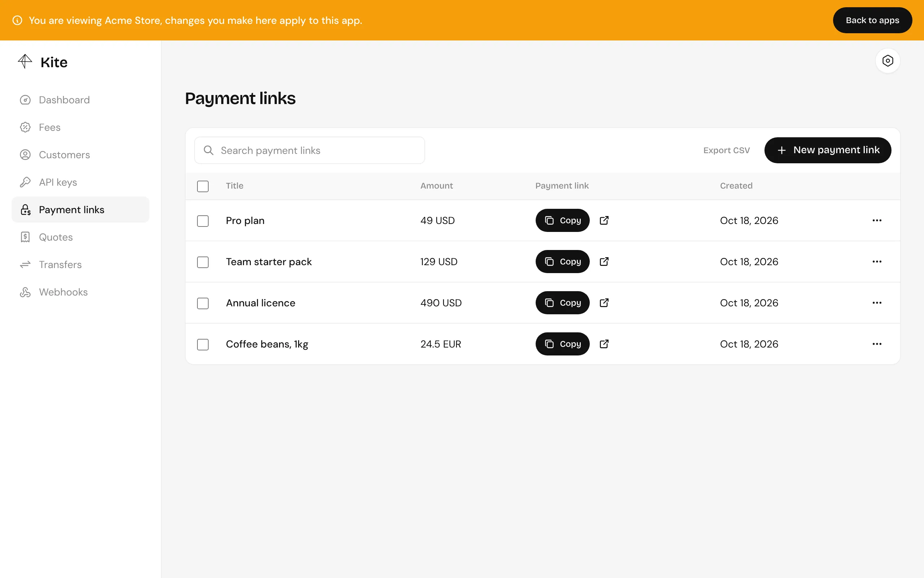Click the Webhooks icon
The image size is (924, 578).
[x=25, y=292]
